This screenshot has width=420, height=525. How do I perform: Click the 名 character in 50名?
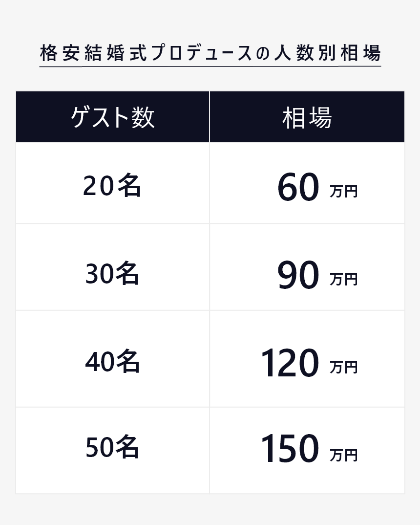click(128, 446)
